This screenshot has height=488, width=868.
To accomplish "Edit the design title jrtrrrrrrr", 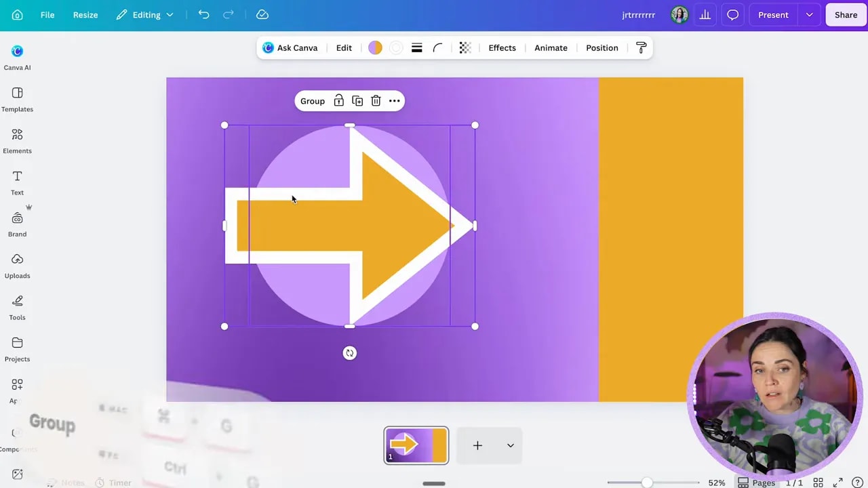I will coord(638,15).
